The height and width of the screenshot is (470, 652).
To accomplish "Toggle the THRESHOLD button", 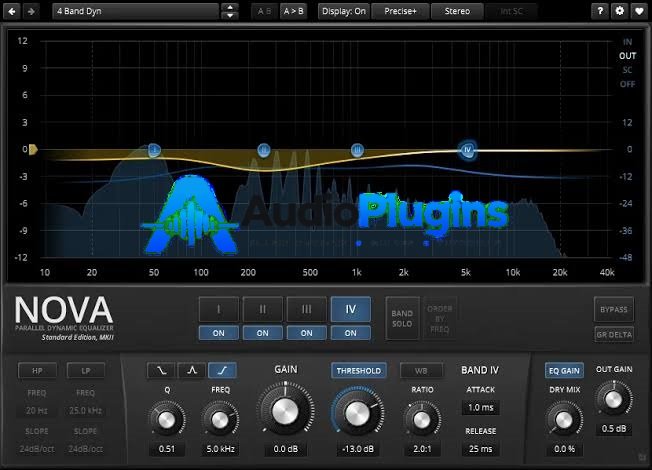I will 359,371.
